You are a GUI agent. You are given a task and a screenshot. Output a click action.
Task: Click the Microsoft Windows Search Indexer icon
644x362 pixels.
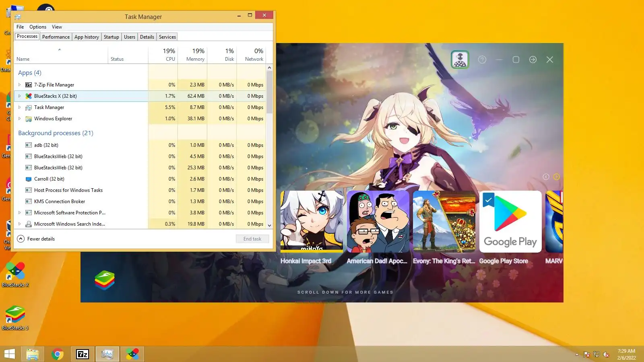[x=29, y=224]
